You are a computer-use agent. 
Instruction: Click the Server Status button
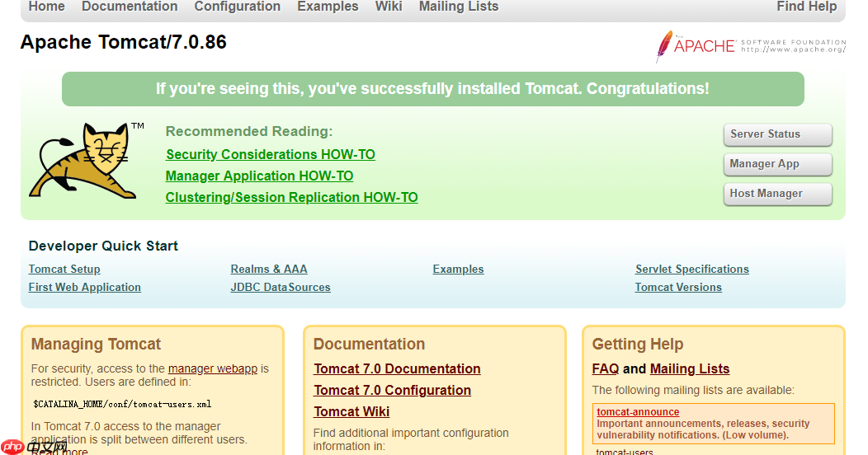778,134
